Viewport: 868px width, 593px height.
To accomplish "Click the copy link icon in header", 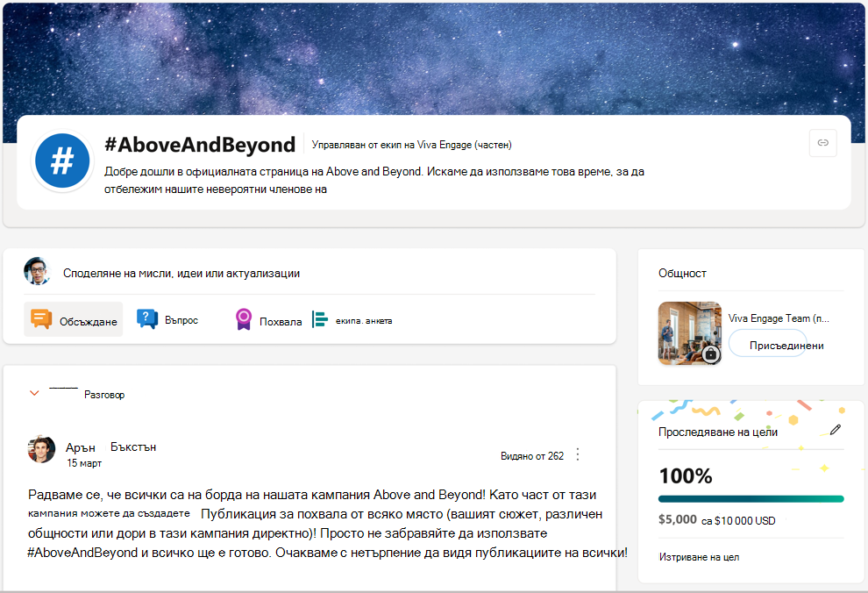I will 822,143.
